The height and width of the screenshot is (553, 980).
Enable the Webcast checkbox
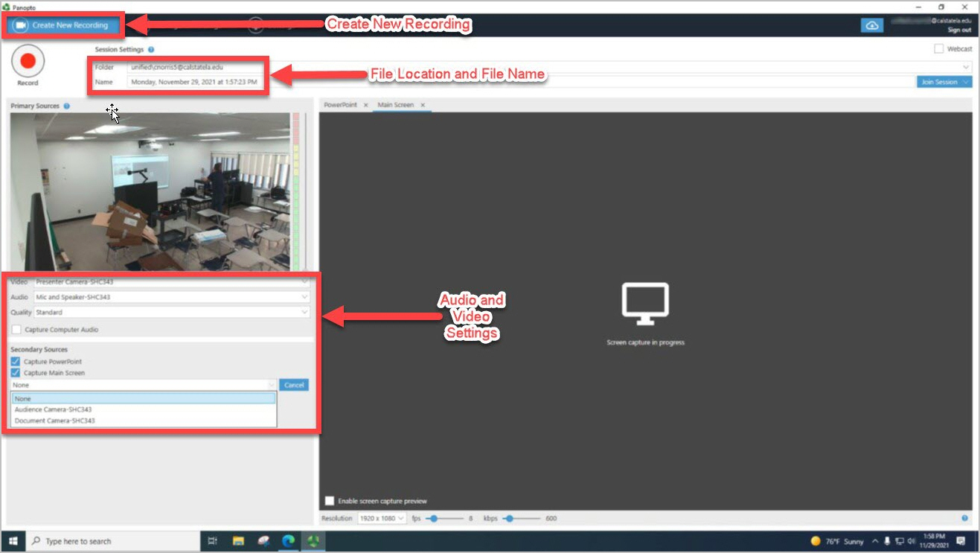tap(939, 48)
